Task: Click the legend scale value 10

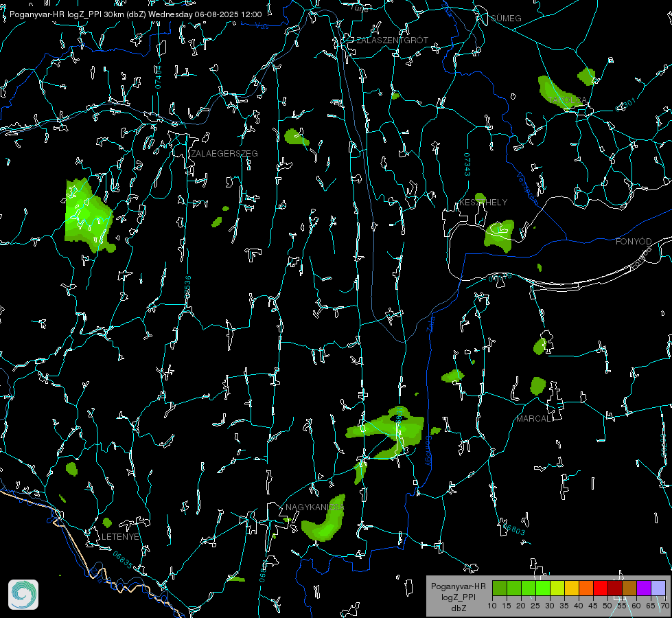Action: tap(492, 606)
